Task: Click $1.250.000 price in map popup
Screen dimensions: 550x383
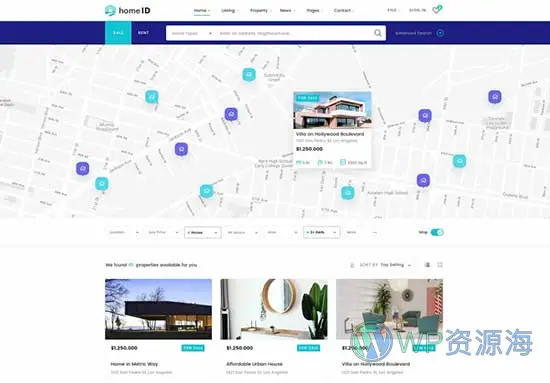Action: (x=309, y=149)
